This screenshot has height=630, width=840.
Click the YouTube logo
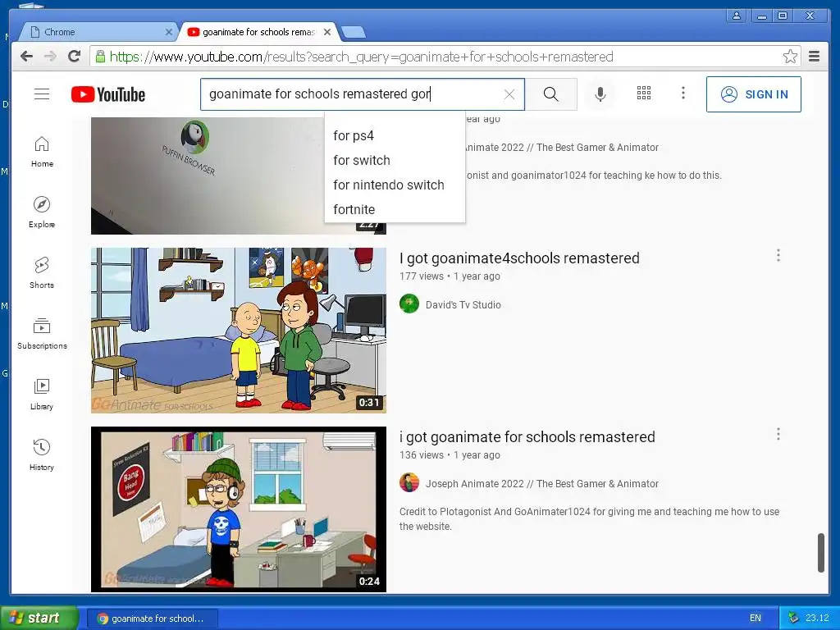tap(108, 94)
